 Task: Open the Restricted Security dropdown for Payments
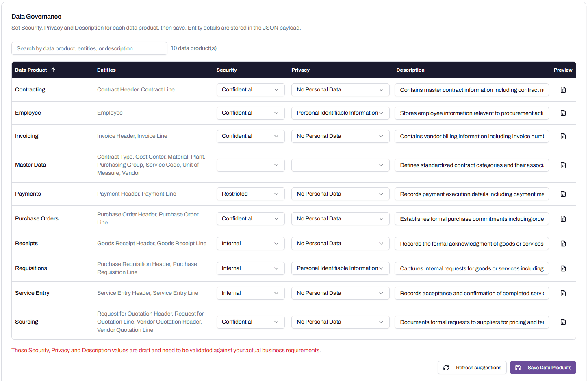coord(250,194)
